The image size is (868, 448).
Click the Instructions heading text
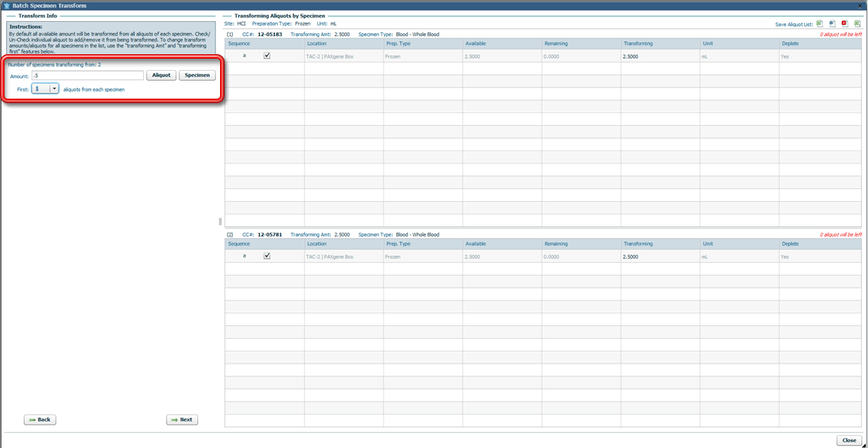tap(26, 26)
